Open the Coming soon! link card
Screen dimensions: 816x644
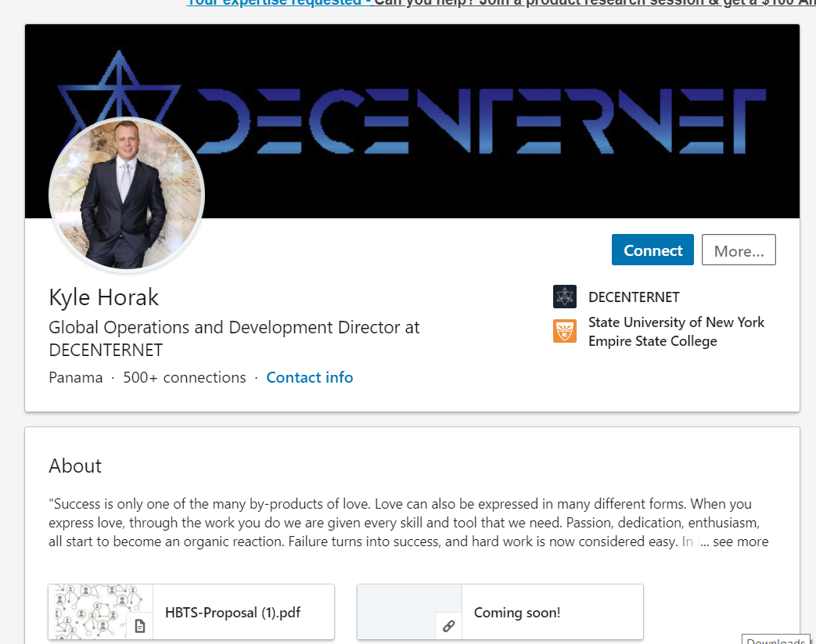pyautogui.click(x=500, y=612)
